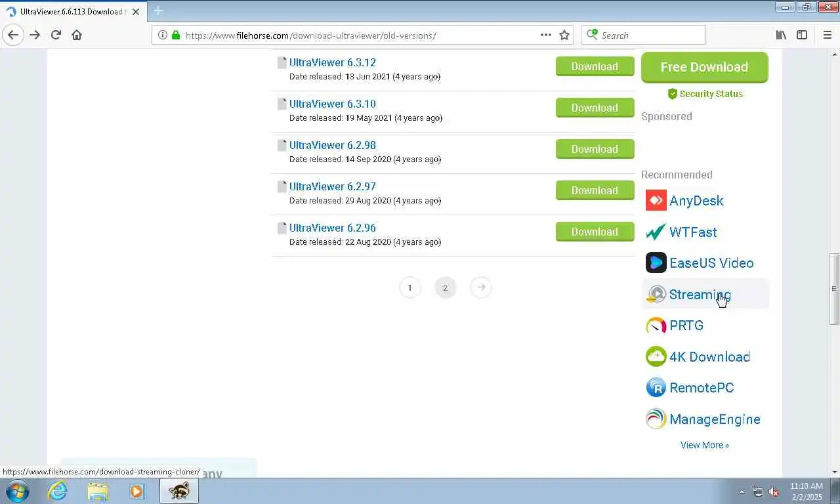
Task: Download UltraViewer 6.2.96
Action: (x=595, y=232)
